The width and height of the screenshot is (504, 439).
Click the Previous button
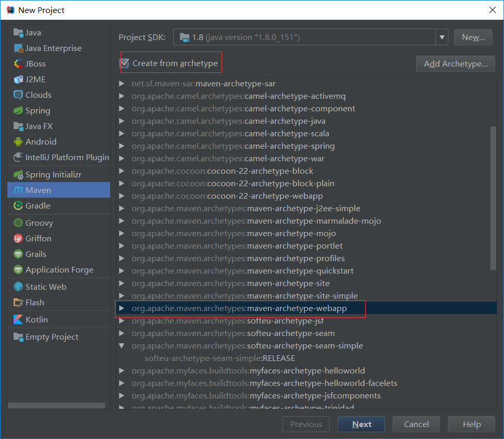[x=306, y=424]
